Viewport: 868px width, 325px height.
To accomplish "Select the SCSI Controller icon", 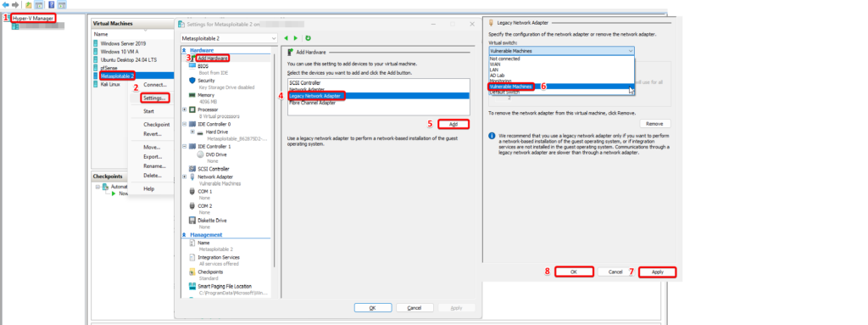I will 192,169.
